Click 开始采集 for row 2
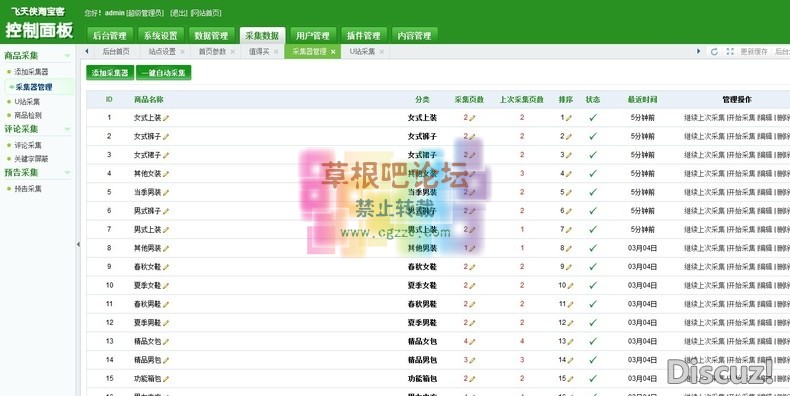The image size is (790, 396). 742,137
